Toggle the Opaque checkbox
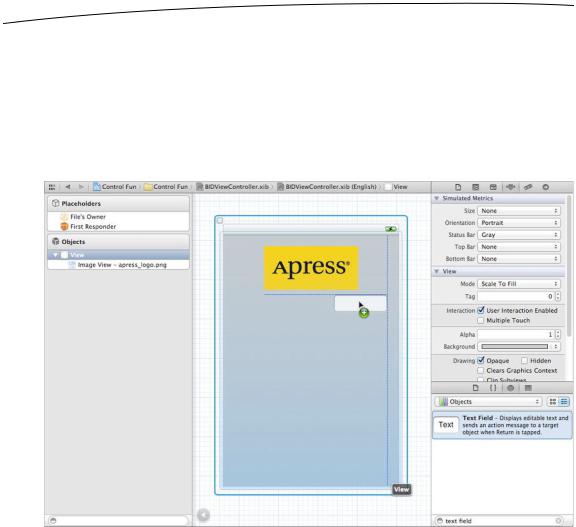This screenshot has height=527, width=576. click(x=481, y=361)
